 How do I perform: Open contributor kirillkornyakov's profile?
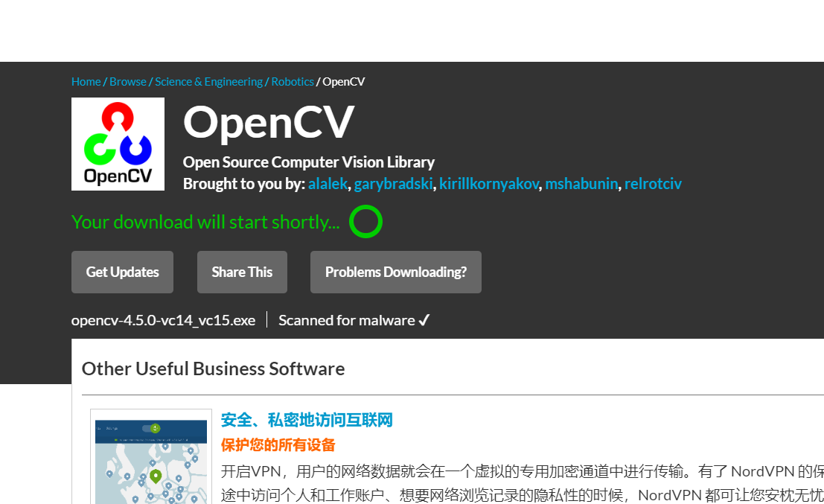[x=488, y=183]
